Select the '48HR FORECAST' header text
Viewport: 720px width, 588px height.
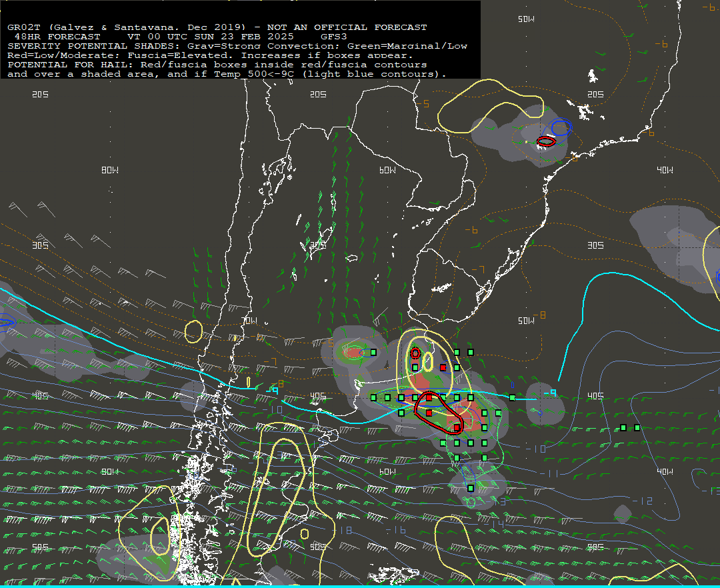click(57, 36)
